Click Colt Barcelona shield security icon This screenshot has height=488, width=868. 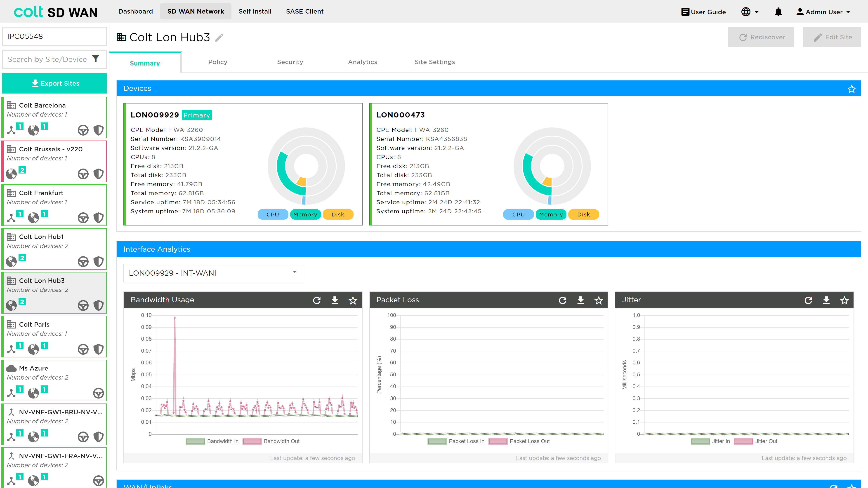tap(98, 130)
